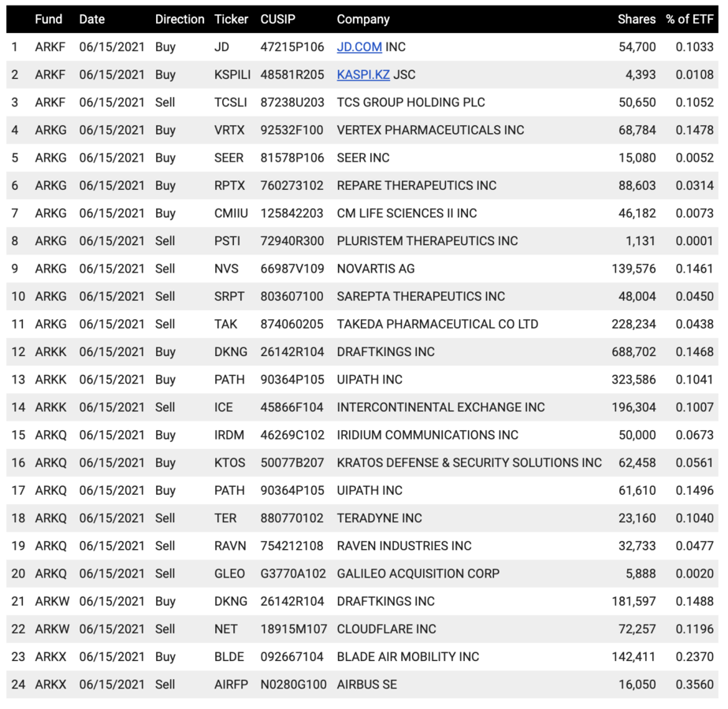The image size is (728, 709).
Task: Click shares value 323,586
Action: pos(633,380)
